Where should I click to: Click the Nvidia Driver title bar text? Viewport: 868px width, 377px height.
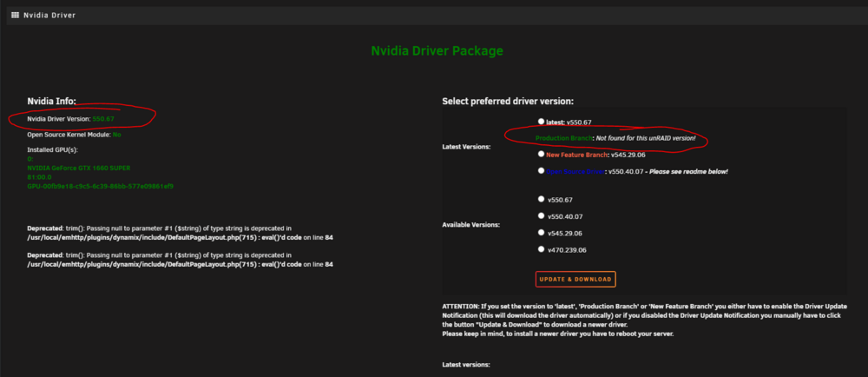point(49,15)
